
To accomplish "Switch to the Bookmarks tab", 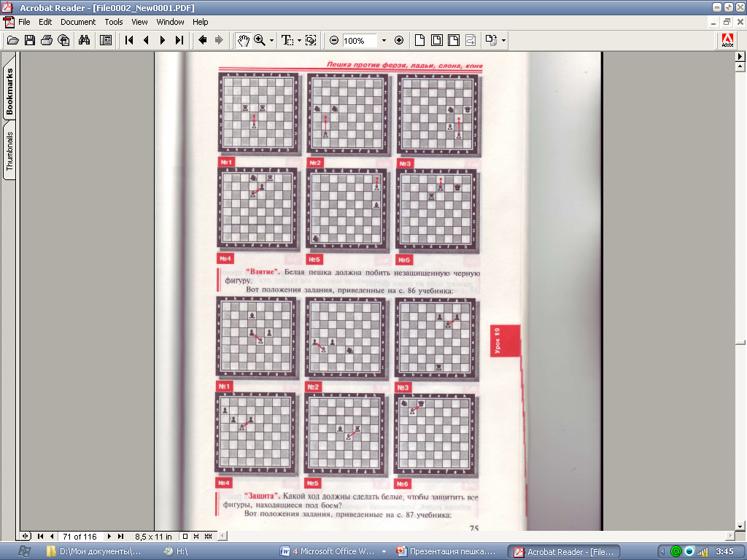I will [9, 90].
